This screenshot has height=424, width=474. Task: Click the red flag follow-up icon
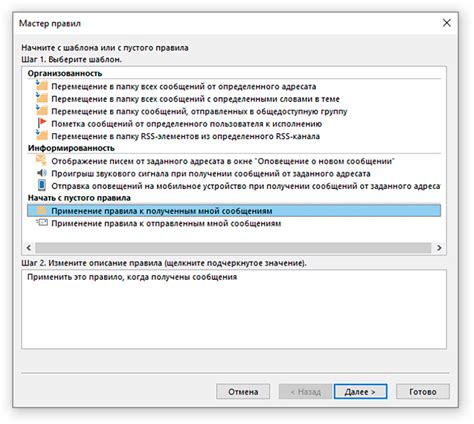point(42,123)
